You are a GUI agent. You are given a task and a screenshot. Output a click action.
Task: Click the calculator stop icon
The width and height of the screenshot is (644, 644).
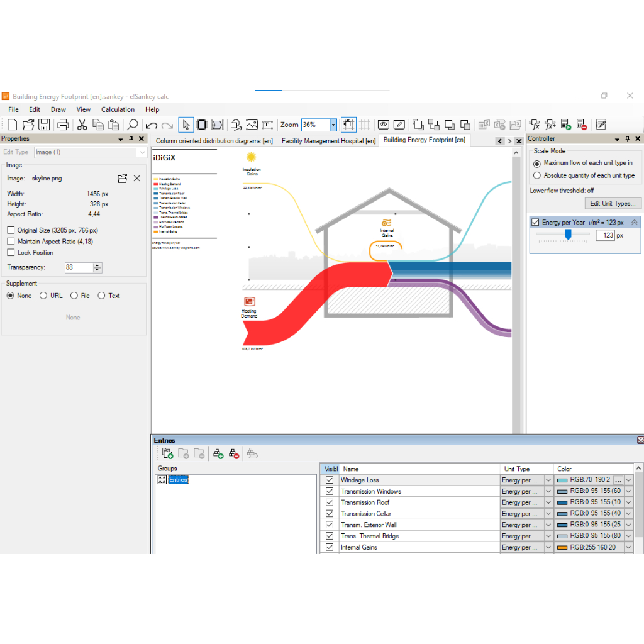coord(581,125)
